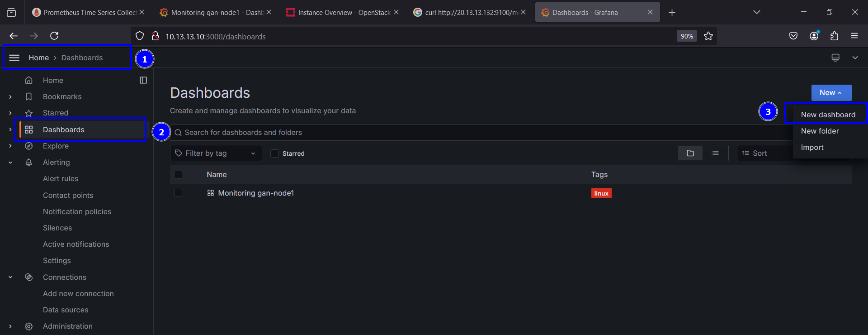Collapse the Alerting section chevron

point(10,163)
